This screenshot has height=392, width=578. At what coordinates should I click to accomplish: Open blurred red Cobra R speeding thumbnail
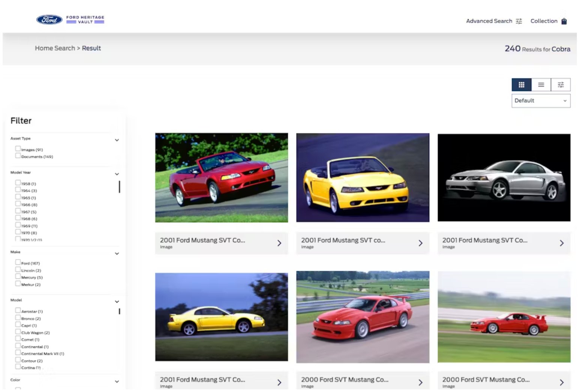click(504, 317)
